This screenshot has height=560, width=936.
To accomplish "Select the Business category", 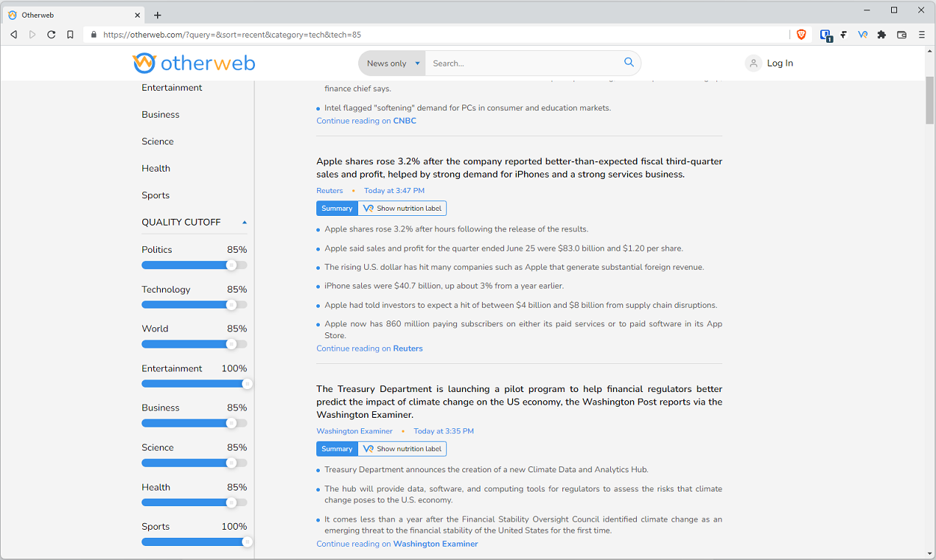I will (x=161, y=114).
